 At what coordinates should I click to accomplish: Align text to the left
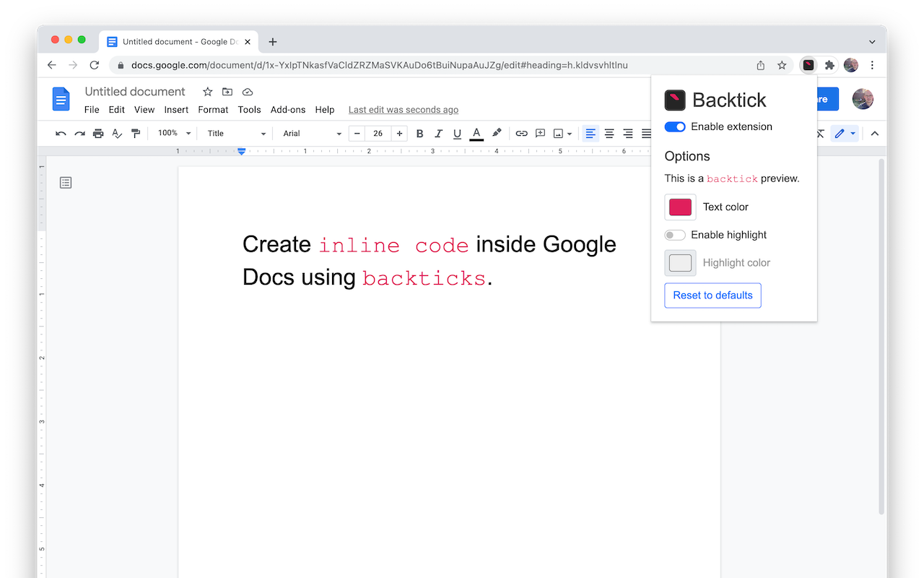[x=590, y=134]
